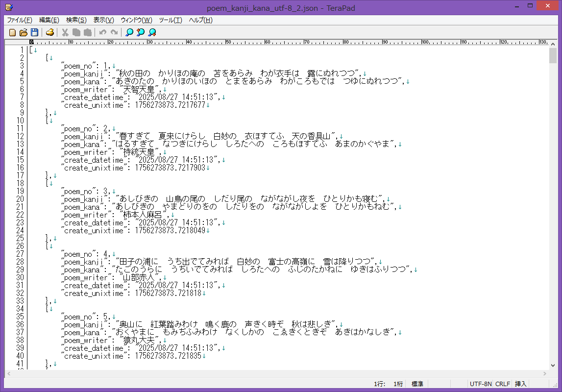Open the ファイル(F) menu
This screenshot has height=392, width=562.
[x=20, y=20]
